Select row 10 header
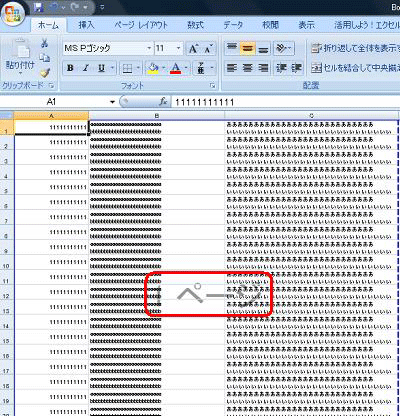The width and height of the screenshot is (400, 416). [7, 262]
